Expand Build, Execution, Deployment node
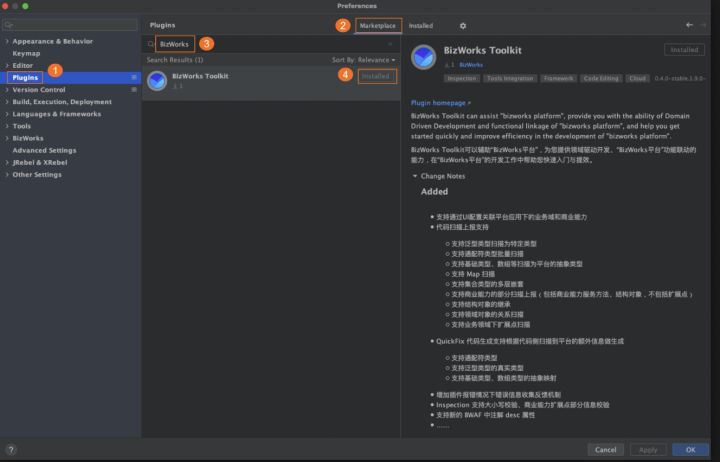This screenshot has width=720, height=462. [x=7, y=102]
